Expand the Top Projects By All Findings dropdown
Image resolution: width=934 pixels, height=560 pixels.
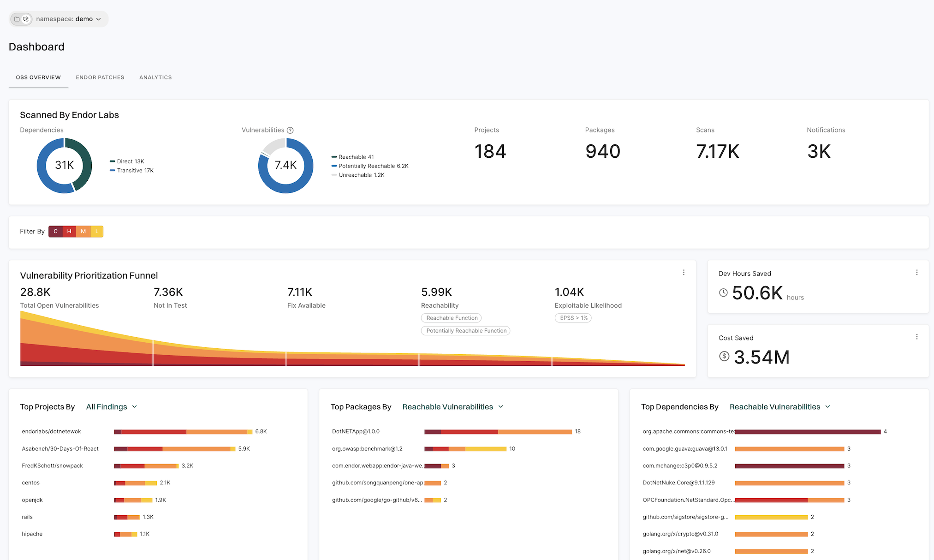[x=111, y=407]
